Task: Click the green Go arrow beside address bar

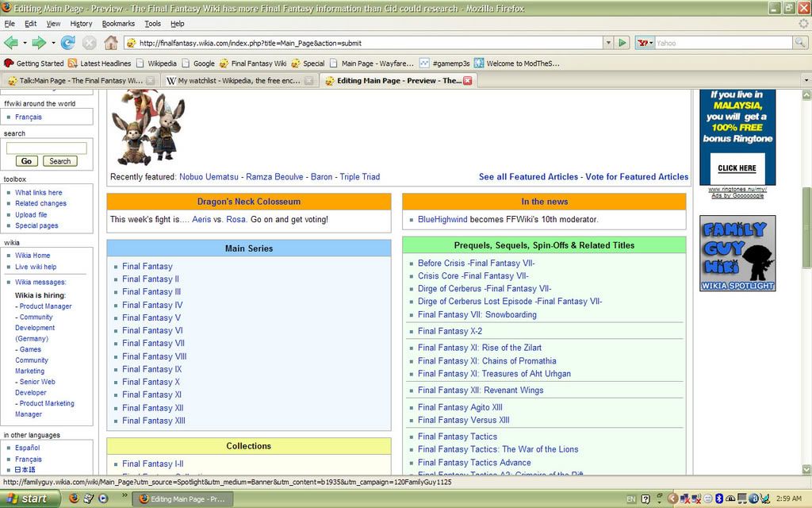Action: [x=622, y=43]
